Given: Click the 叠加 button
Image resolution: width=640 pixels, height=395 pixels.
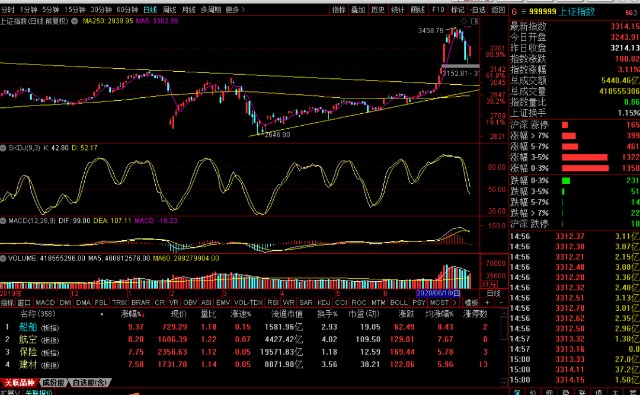Looking at the screenshot, I should 358,9.
